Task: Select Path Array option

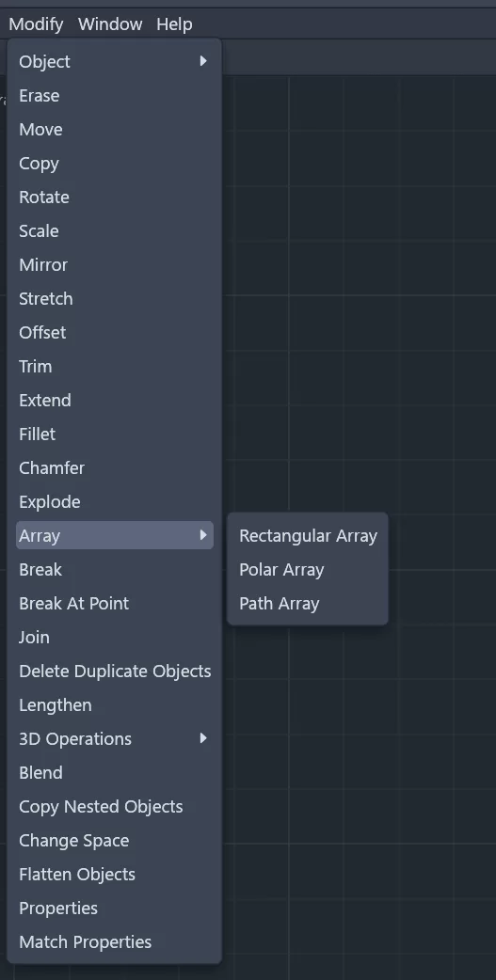Action: click(x=308, y=603)
